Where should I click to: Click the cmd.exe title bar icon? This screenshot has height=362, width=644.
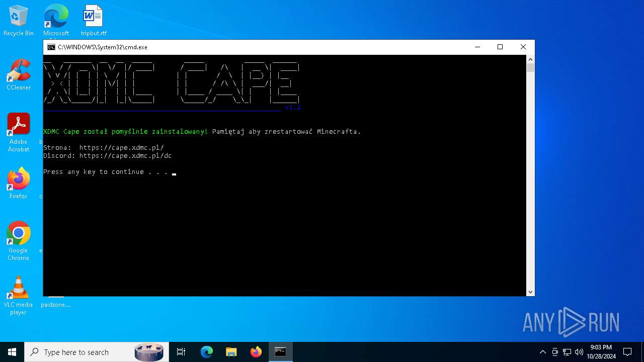(51, 47)
